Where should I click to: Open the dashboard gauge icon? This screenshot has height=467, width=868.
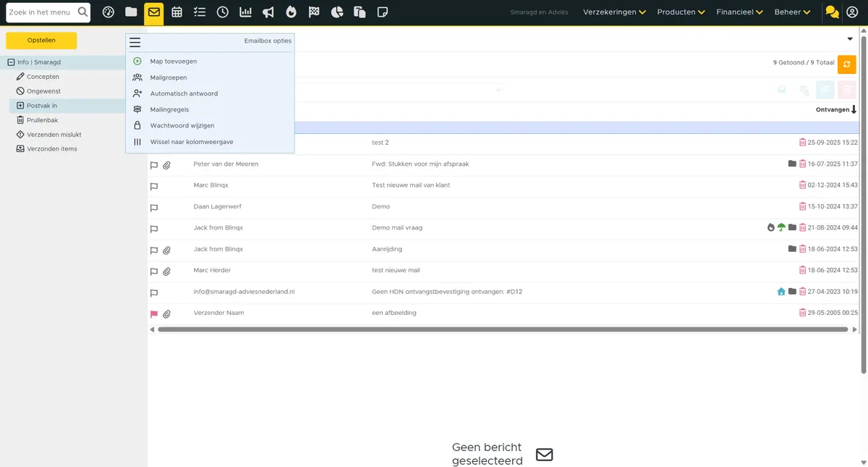(109, 12)
